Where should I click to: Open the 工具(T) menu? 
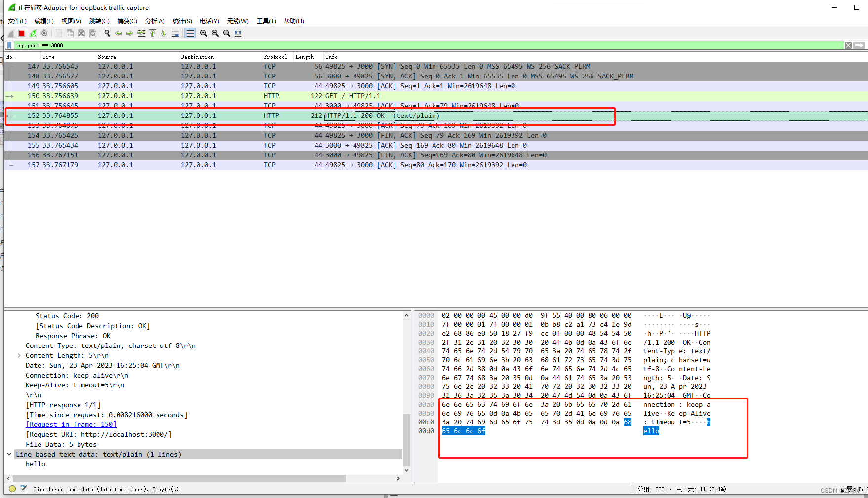[x=266, y=21]
